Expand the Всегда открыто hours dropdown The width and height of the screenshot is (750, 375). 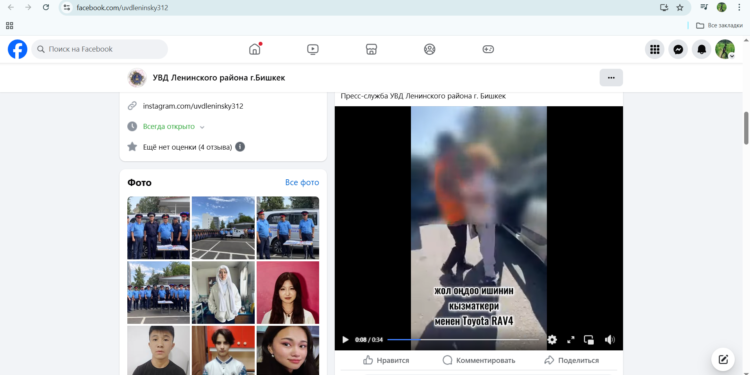(202, 127)
